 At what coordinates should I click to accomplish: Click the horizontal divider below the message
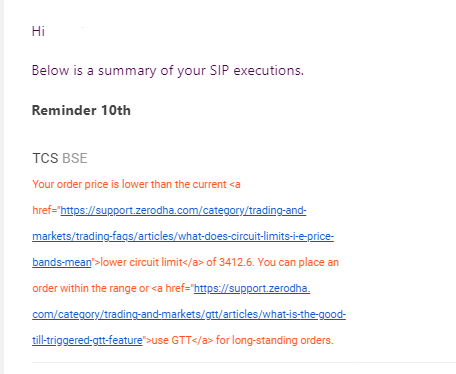244,362
